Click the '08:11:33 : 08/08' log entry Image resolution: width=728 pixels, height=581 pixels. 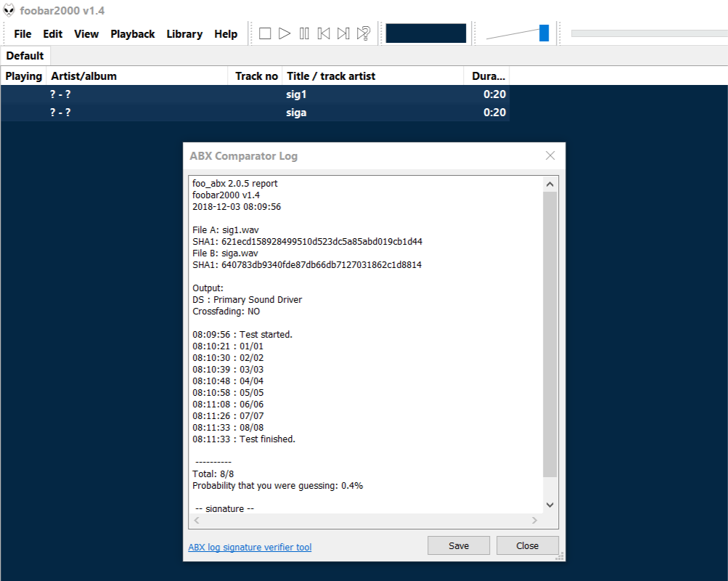pos(228,427)
